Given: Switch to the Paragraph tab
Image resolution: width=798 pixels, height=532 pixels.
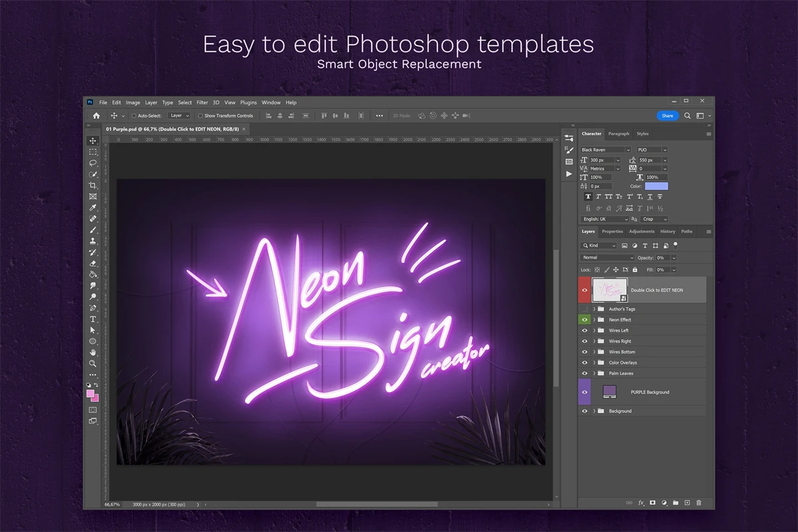Looking at the screenshot, I should [618, 134].
